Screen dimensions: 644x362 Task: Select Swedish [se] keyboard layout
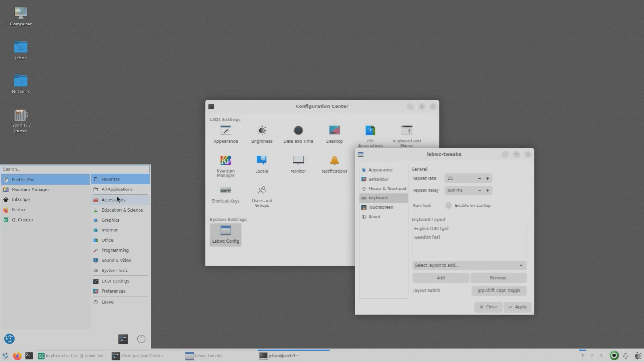427,237
